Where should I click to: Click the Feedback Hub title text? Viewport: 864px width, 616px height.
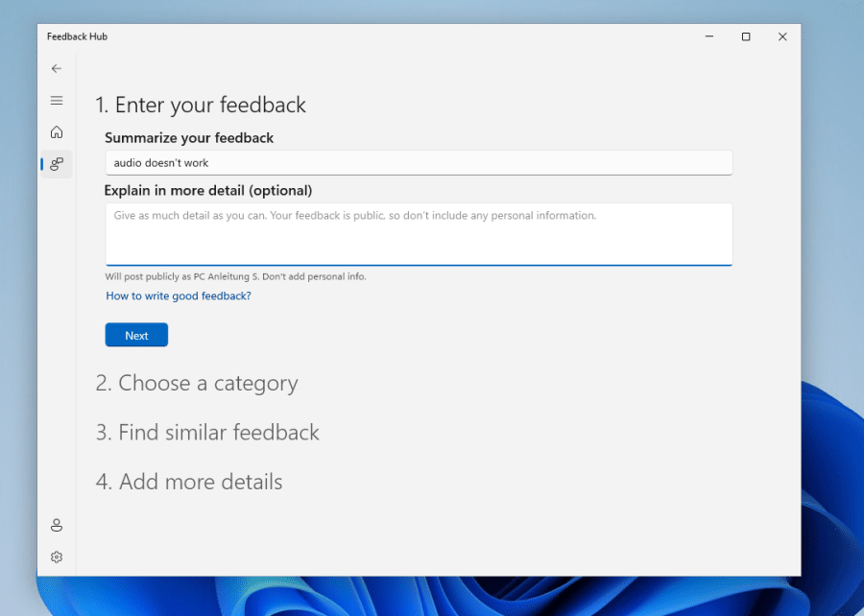77,36
